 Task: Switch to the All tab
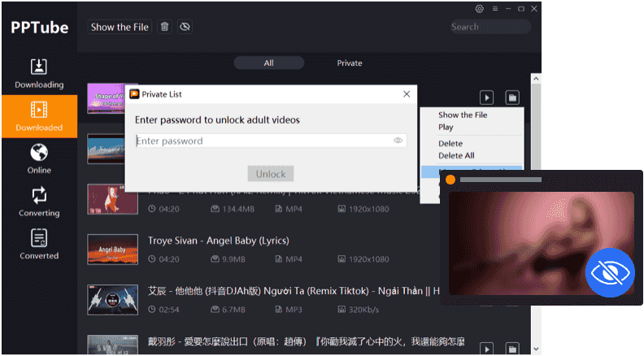(x=268, y=63)
